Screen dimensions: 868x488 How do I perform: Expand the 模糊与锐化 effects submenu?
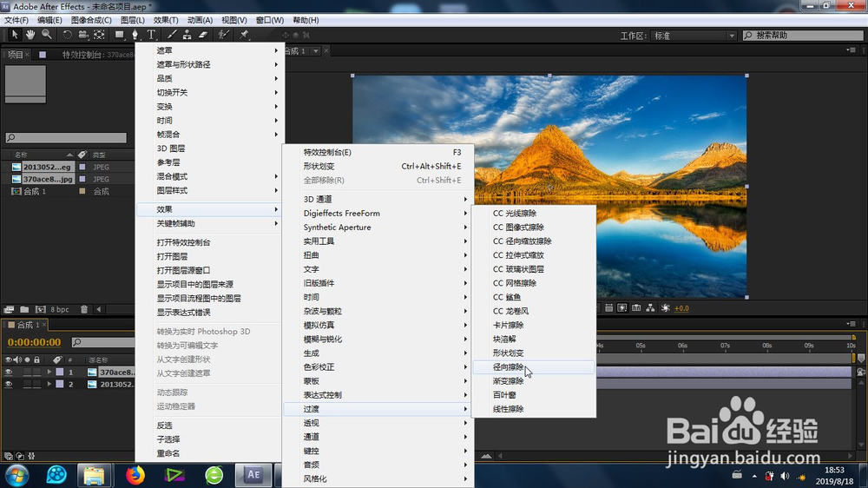click(378, 339)
